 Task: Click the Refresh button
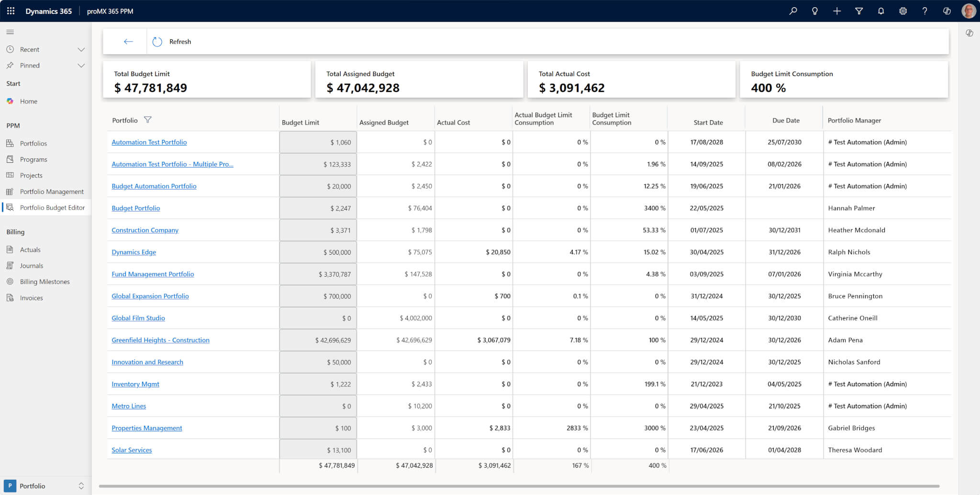[x=172, y=42]
